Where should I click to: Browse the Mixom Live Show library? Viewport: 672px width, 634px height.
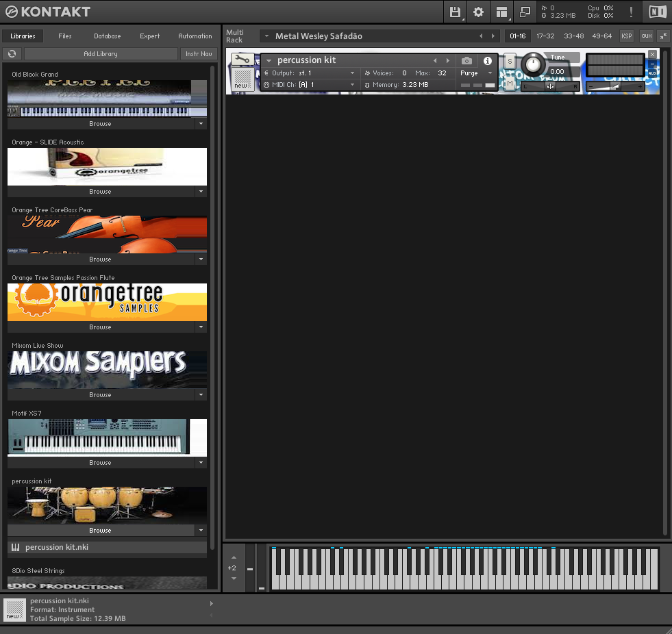point(101,394)
